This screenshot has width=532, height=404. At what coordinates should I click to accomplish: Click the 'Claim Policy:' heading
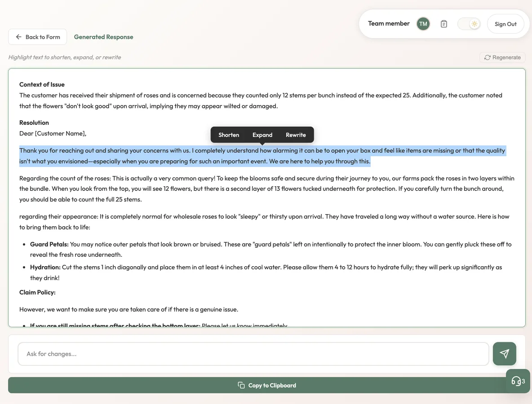pos(37,293)
